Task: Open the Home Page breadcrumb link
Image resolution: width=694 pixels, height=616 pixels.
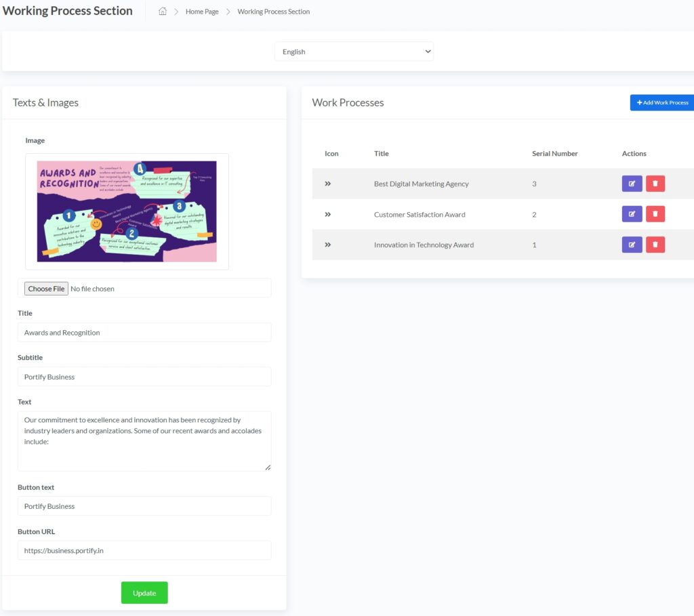Action: point(202,12)
